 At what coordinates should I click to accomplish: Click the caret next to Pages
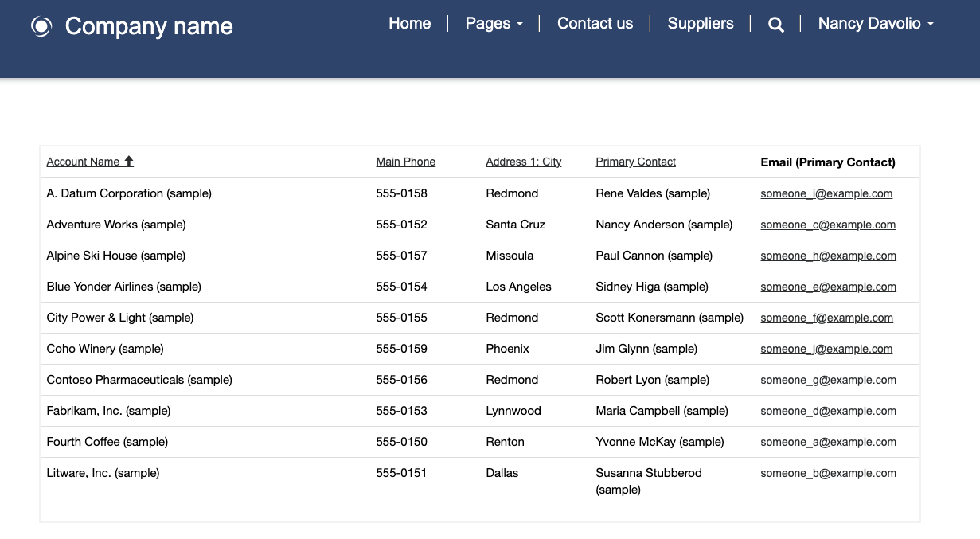click(520, 25)
